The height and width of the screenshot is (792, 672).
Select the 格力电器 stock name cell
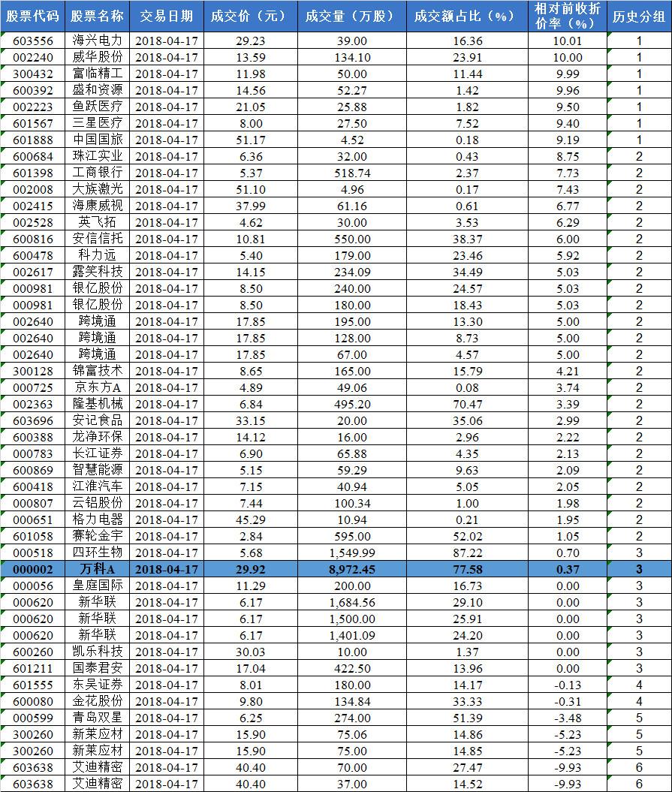click(98, 519)
